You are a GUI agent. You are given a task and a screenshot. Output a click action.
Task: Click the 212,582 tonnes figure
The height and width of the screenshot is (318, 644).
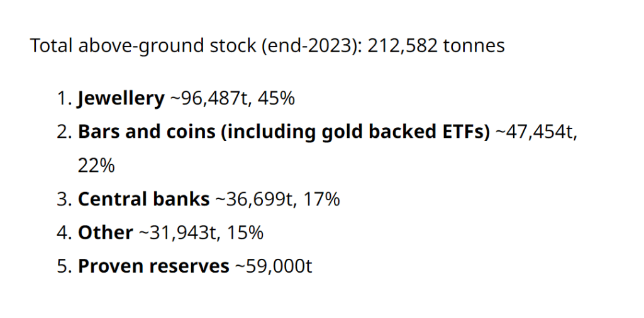click(x=436, y=46)
